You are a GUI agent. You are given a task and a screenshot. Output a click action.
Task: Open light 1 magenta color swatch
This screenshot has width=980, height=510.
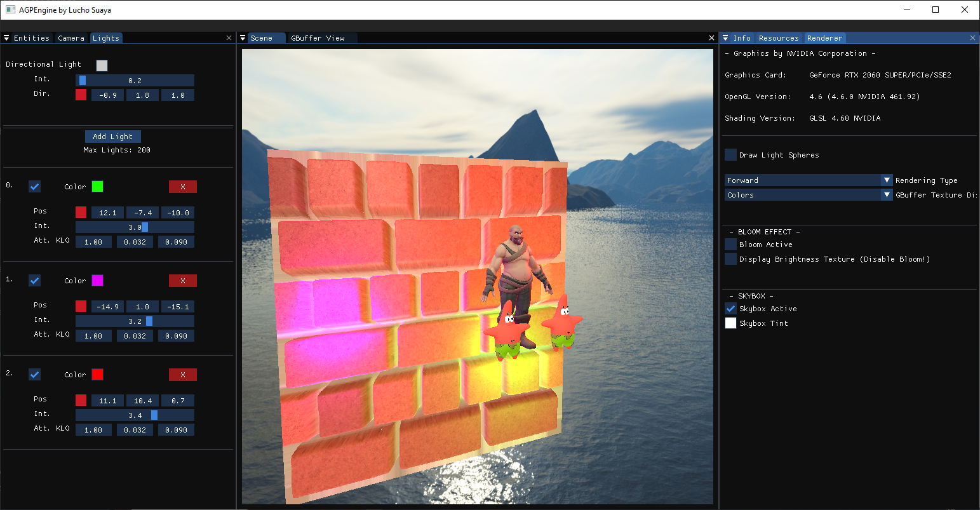97,280
